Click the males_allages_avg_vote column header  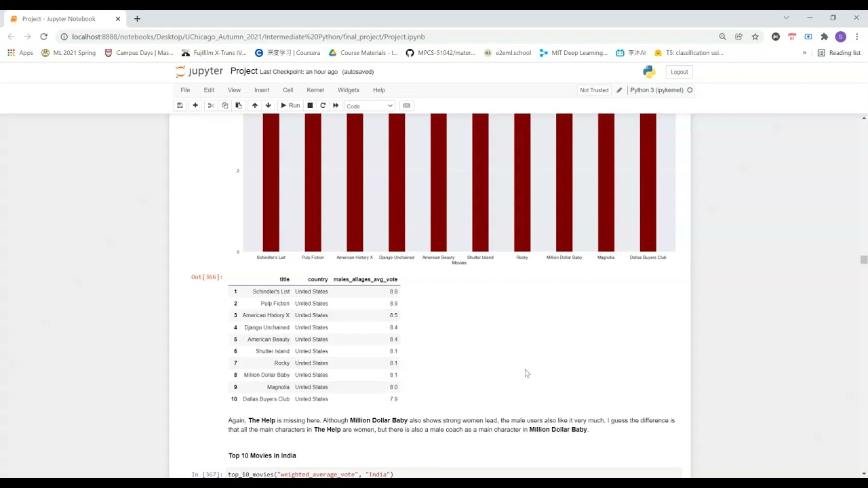[366, 279]
